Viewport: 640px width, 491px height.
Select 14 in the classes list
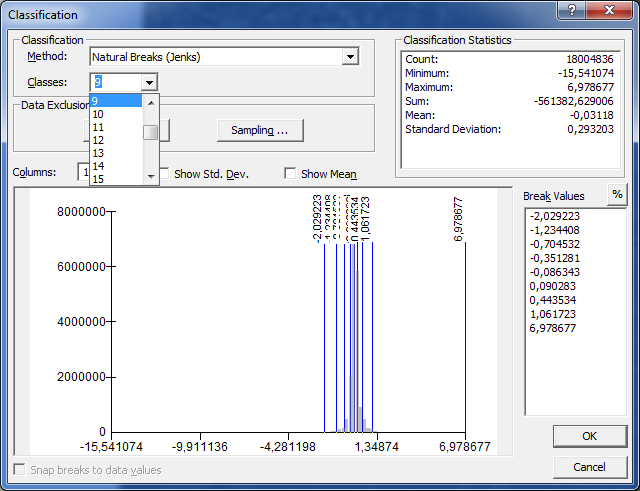pos(116,166)
